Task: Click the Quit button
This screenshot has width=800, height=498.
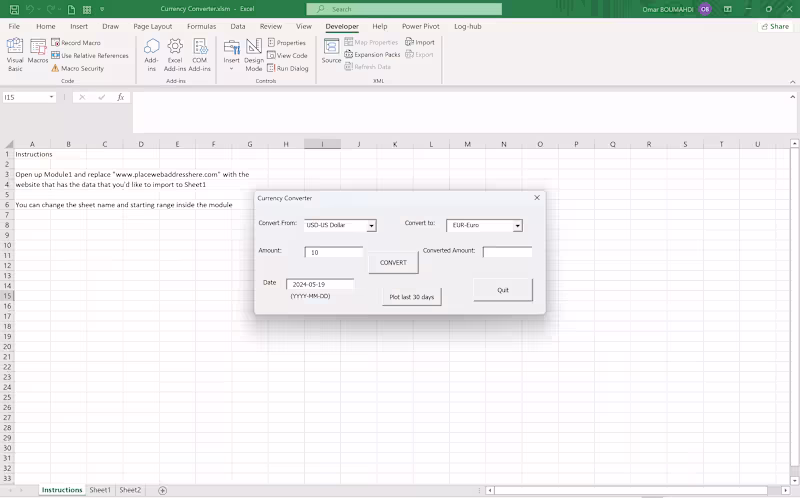Action: pos(503,290)
